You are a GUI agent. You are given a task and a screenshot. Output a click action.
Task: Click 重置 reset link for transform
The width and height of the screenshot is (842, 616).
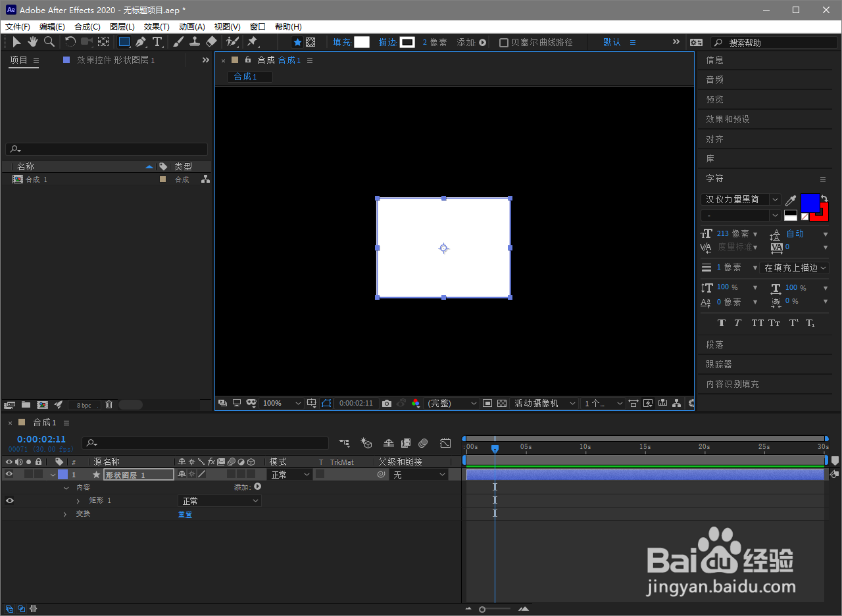tap(185, 514)
